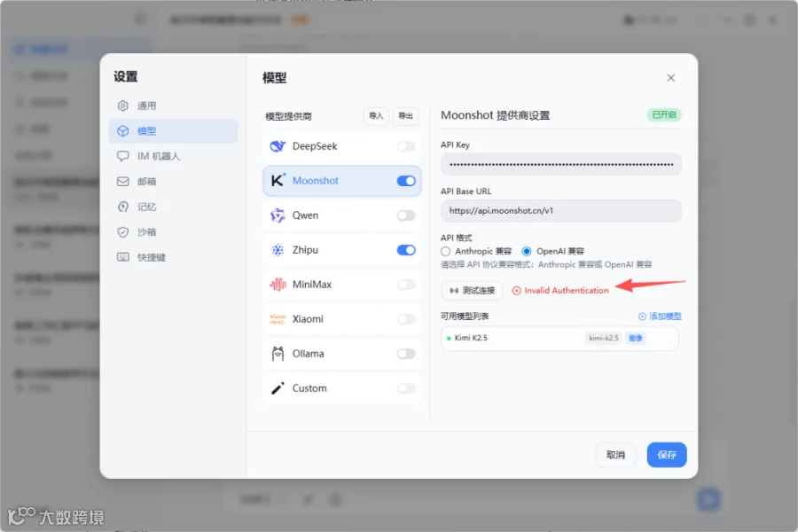Enable the Ollama provider switch
Viewport: 798px width, 532px height.
406,354
